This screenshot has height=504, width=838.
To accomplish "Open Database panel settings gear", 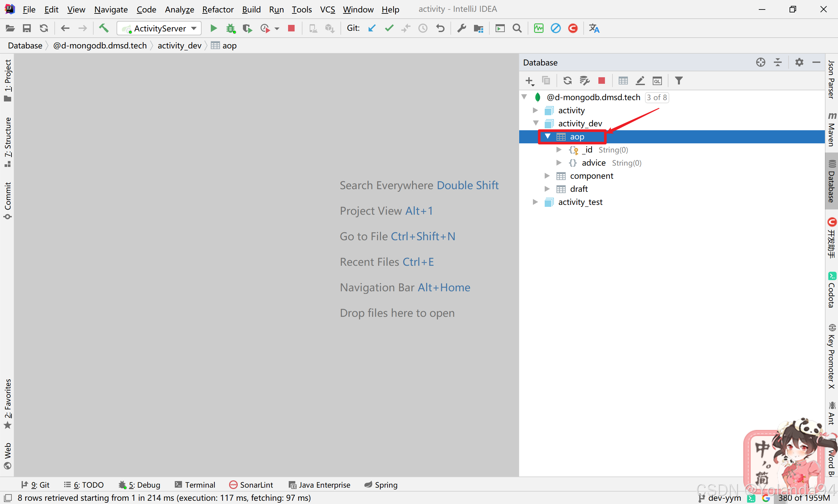I will tap(799, 62).
